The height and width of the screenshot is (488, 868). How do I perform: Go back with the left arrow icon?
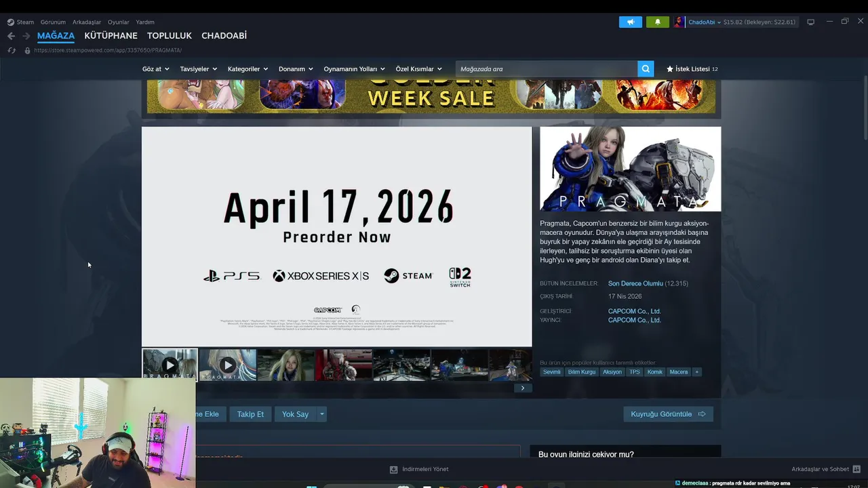pos(11,36)
